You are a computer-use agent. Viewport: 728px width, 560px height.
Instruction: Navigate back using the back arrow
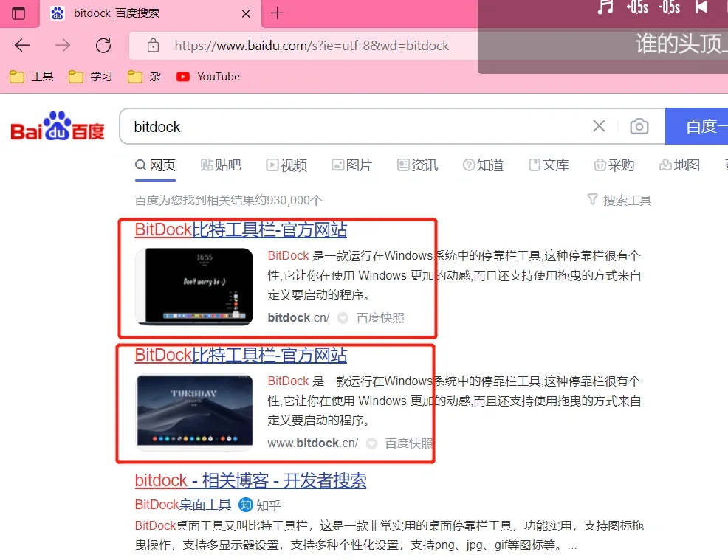21,45
